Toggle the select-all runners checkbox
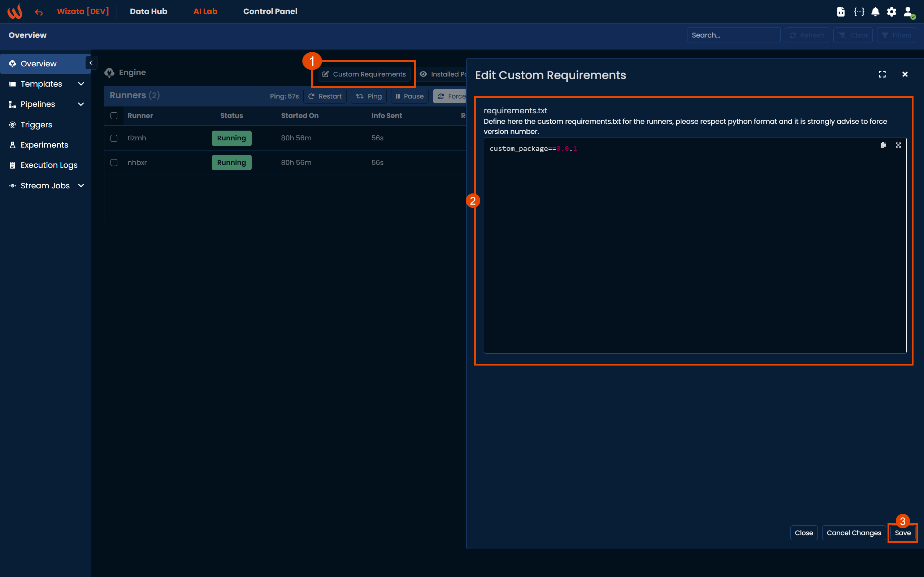 click(x=114, y=115)
